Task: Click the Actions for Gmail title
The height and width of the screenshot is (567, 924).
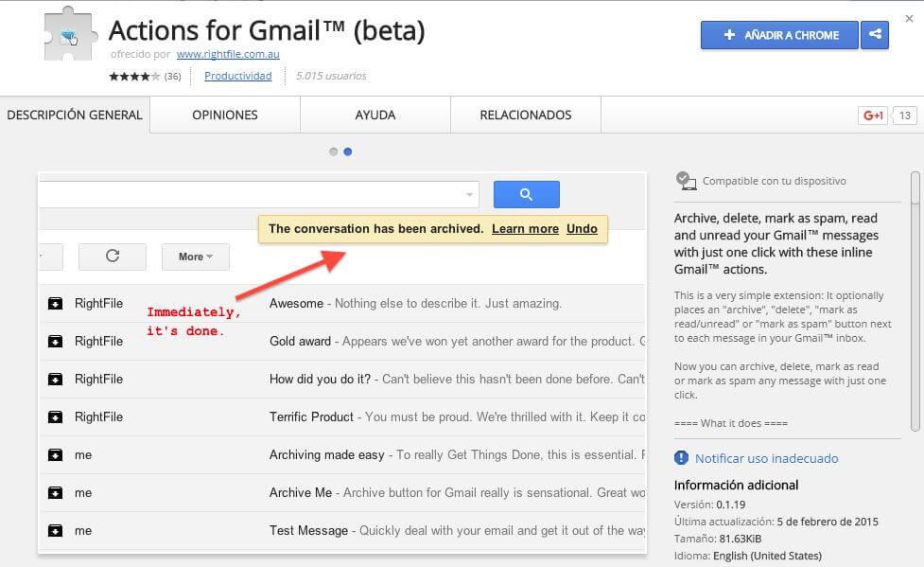Action: [x=267, y=30]
